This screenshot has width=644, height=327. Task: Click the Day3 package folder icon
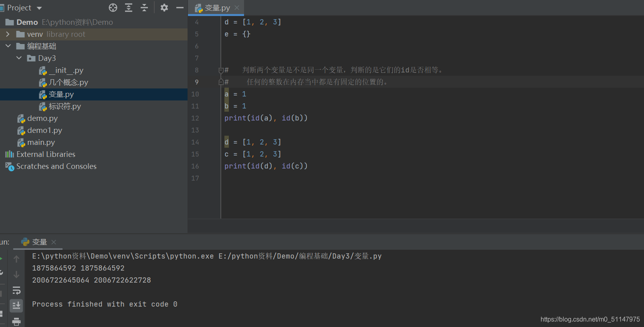(31, 58)
